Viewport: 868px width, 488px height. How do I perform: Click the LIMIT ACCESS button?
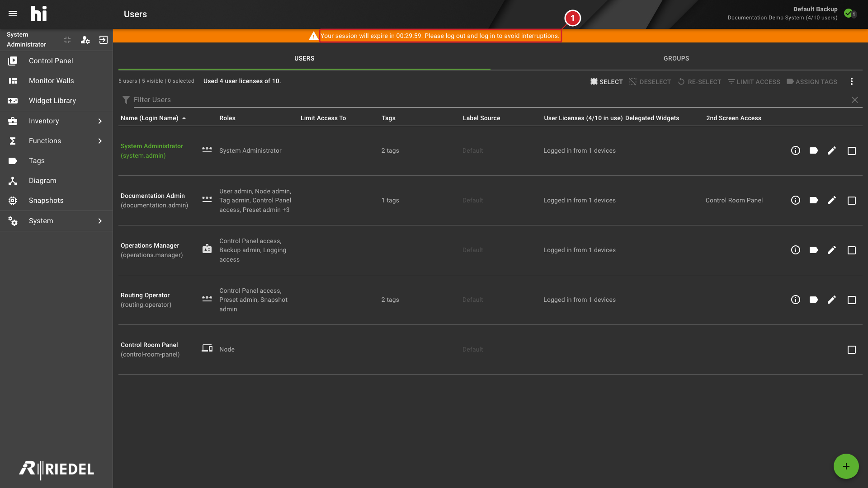754,82
